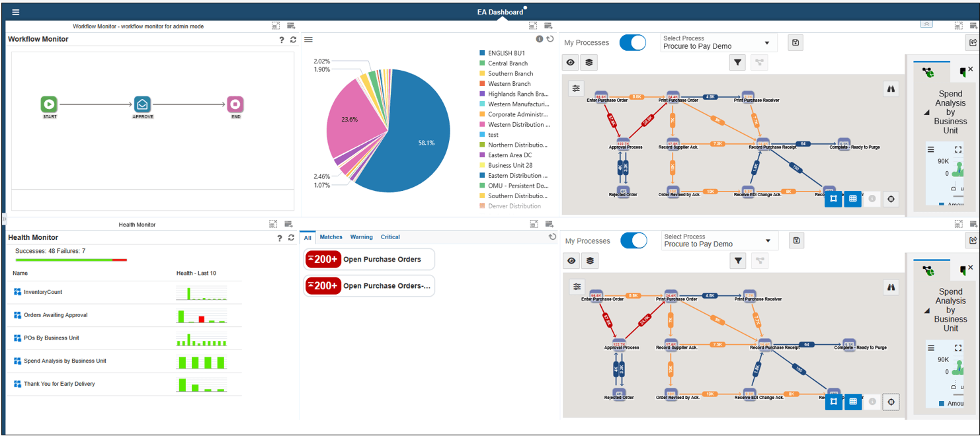Search with binoculars in lower process diagram
This screenshot has height=436, width=980.
pos(891,287)
